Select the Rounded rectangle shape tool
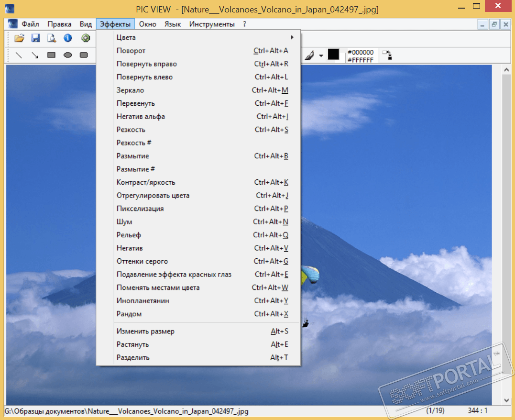This screenshot has height=420, width=515. click(84, 55)
